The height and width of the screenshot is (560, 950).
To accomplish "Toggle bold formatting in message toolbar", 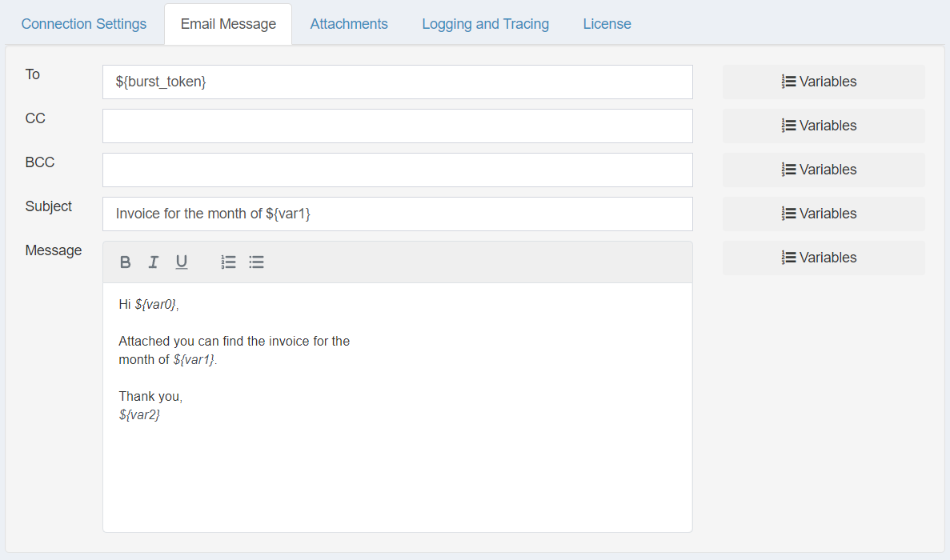I will tap(126, 262).
